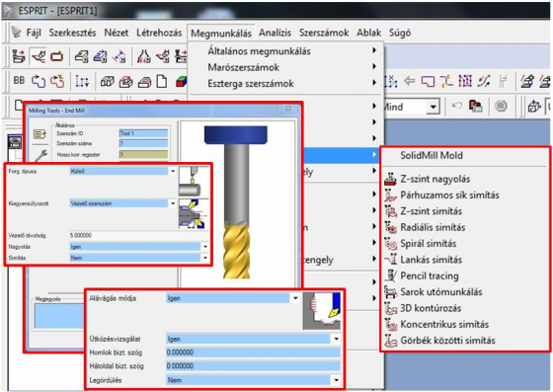
Task: Open the Alávágás módja dropdown
Action: [295, 298]
